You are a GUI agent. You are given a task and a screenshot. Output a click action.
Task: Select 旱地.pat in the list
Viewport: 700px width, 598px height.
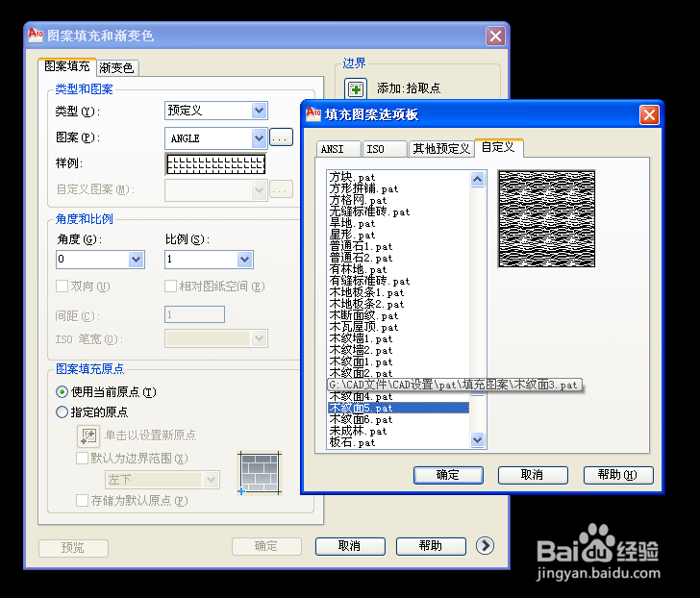pyautogui.click(x=352, y=224)
